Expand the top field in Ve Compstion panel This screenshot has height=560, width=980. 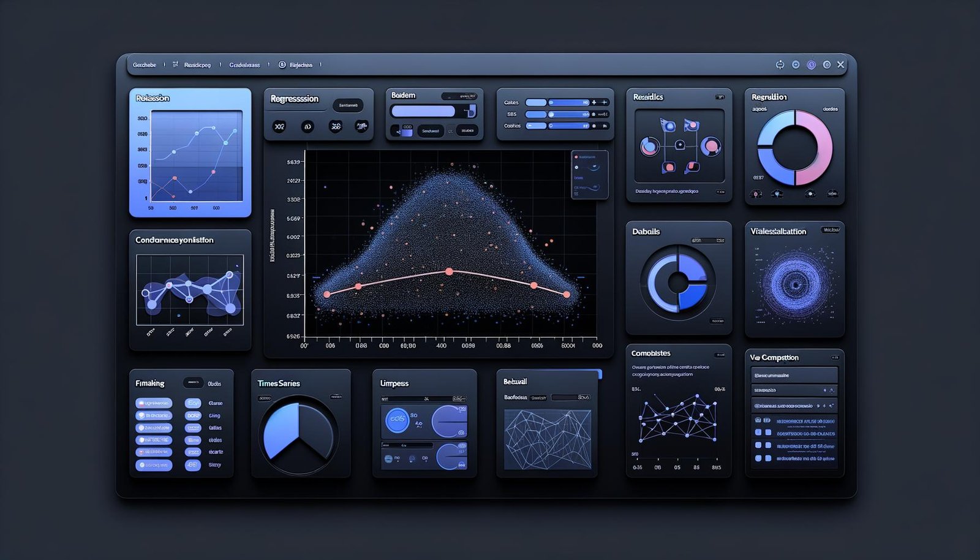click(794, 375)
